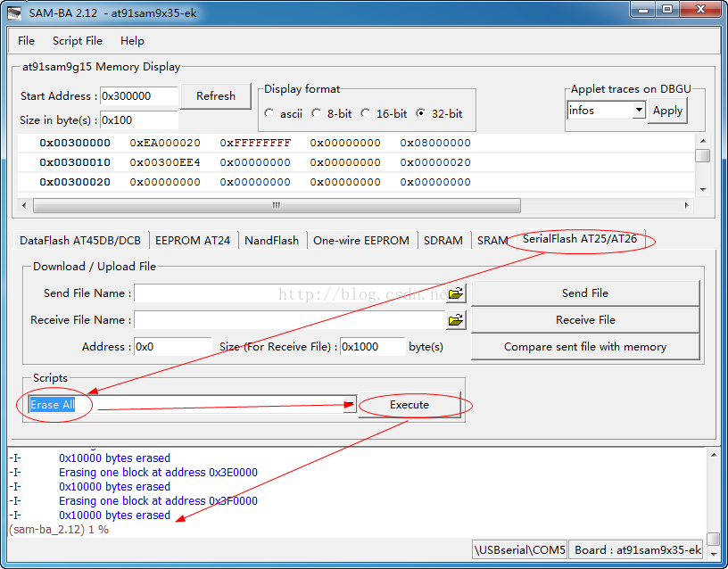Select ascii display format
The height and width of the screenshot is (569, 728).
point(269,113)
